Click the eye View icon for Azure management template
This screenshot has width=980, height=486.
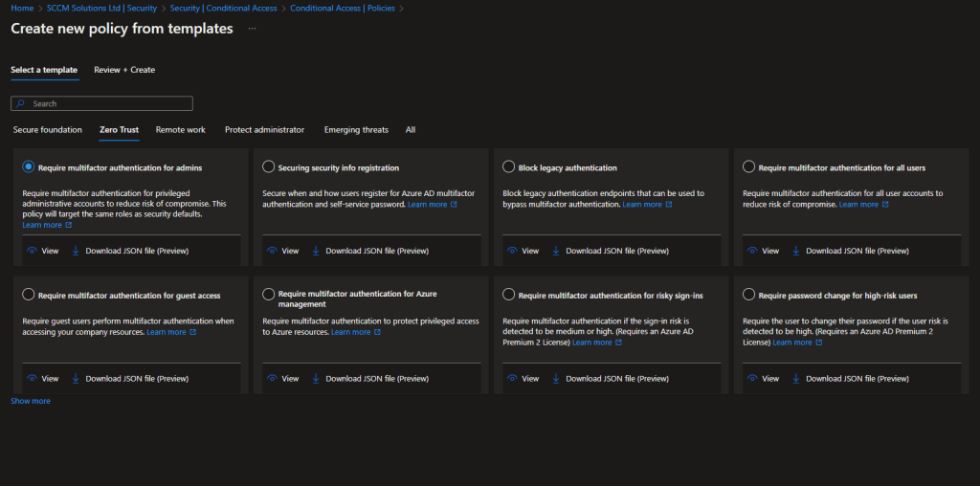[272, 378]
